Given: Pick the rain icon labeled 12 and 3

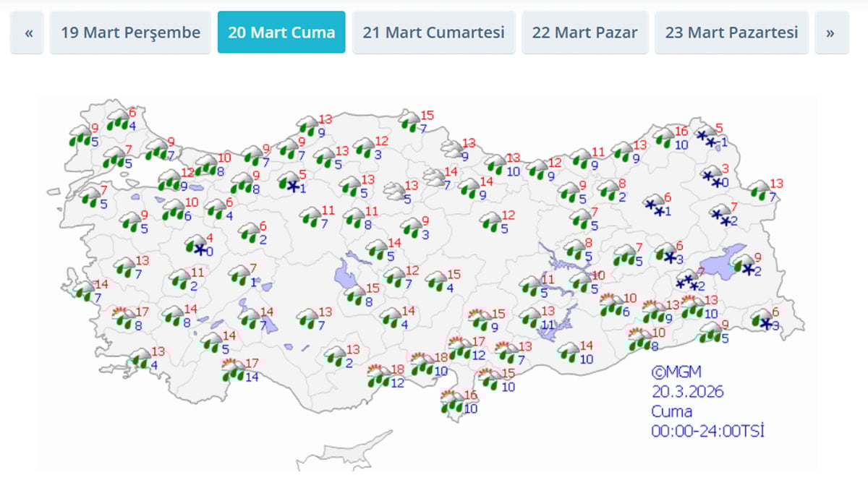Looking at the screenshot, I should [364, 147].
